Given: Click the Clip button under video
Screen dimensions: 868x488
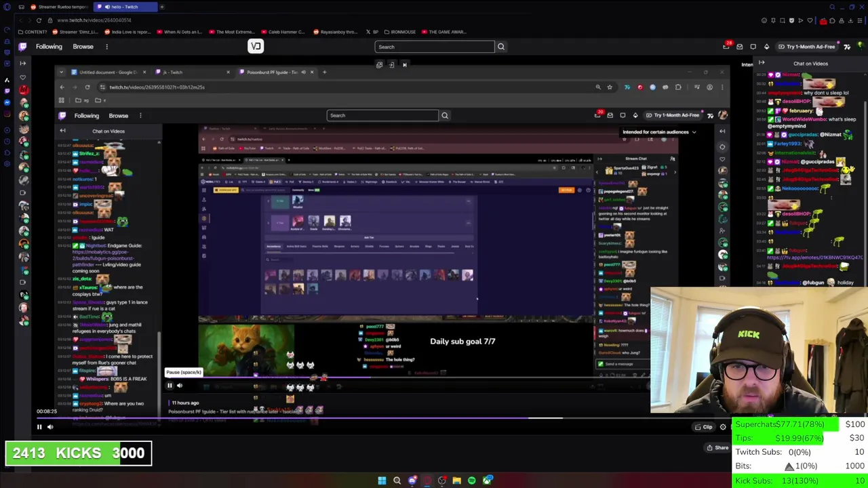Looking at the screenshot, I should [704, 427].
